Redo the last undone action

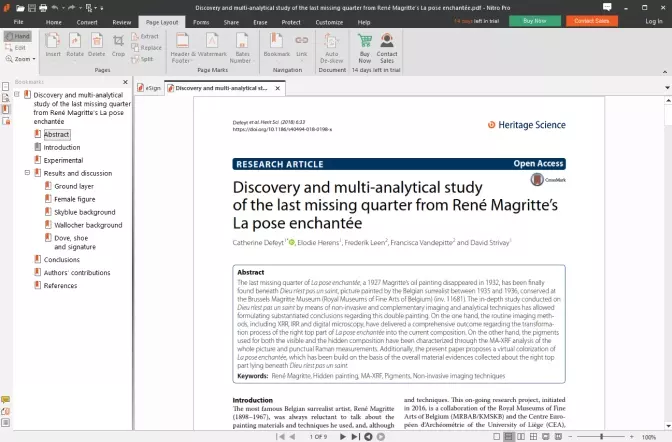[x=71, y=8]
